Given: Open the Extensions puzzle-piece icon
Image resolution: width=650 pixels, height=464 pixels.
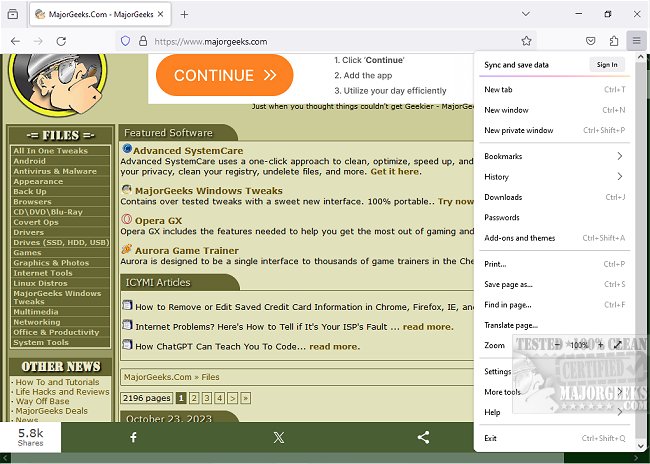Looking at the screenshot, I should pos(614,41).
